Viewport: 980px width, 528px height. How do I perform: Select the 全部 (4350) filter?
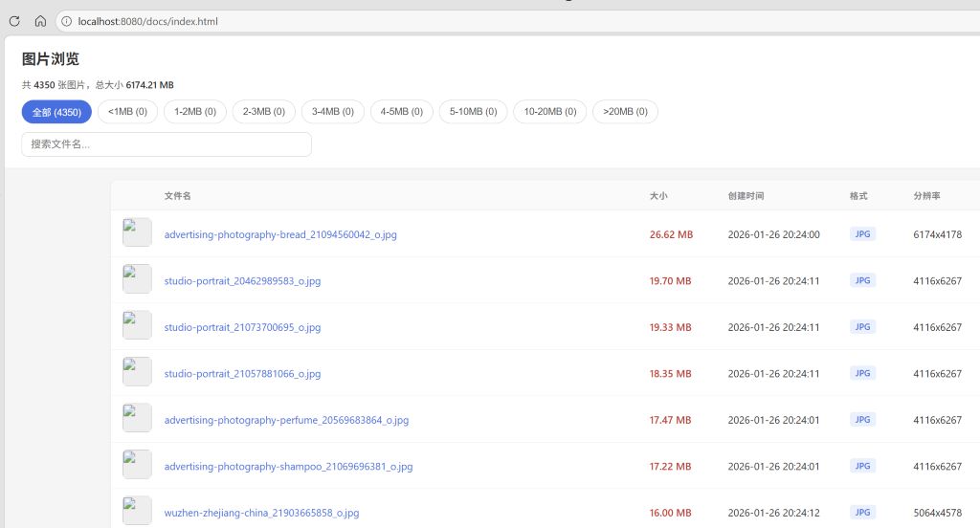(x=56, y=112)
